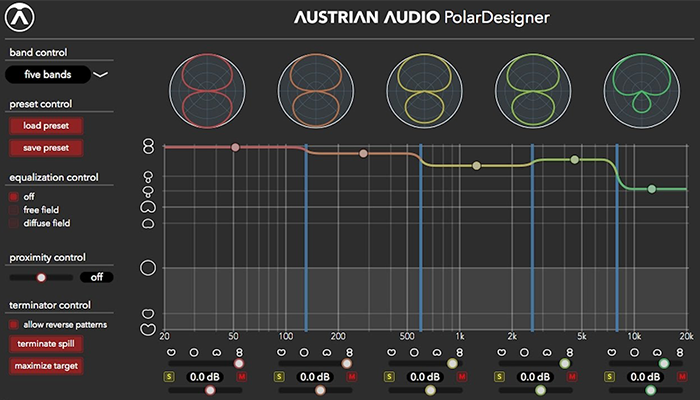700x400 pixels.
Task: Click the save preset button
Action: pos(45,148)
